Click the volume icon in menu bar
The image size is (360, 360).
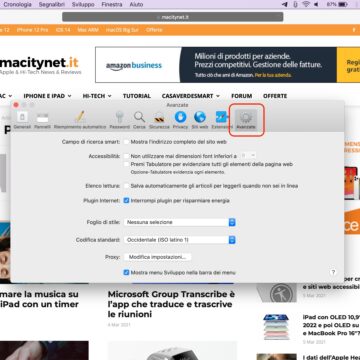click(316, 4)
